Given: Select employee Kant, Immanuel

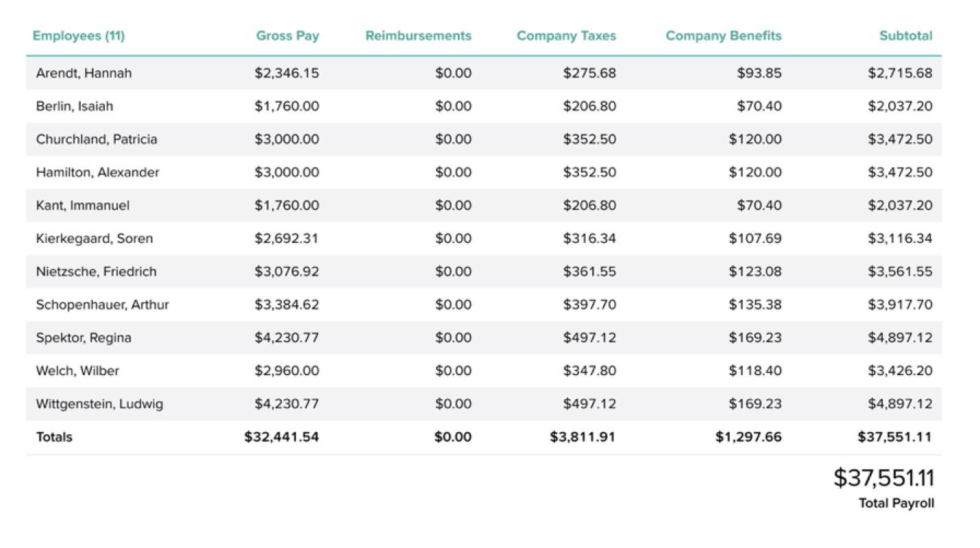Looking at the screenshot, I should point(82,205).
